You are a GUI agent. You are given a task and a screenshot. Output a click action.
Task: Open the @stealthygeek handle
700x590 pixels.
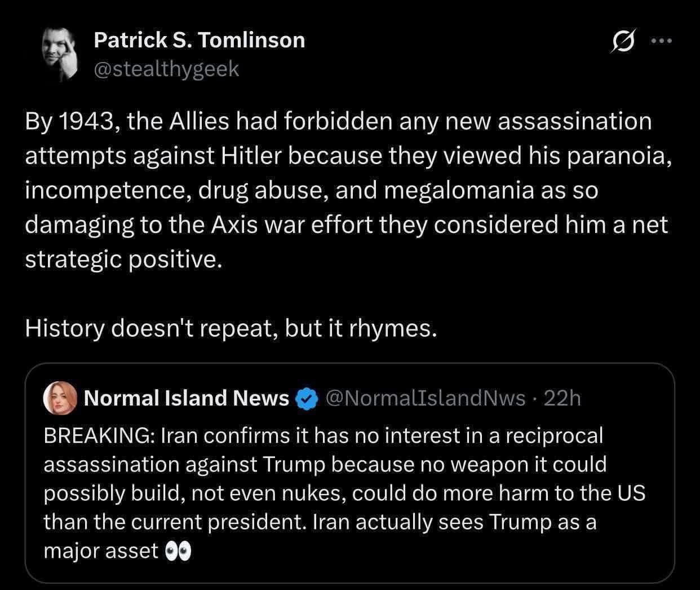pos(166,69)
